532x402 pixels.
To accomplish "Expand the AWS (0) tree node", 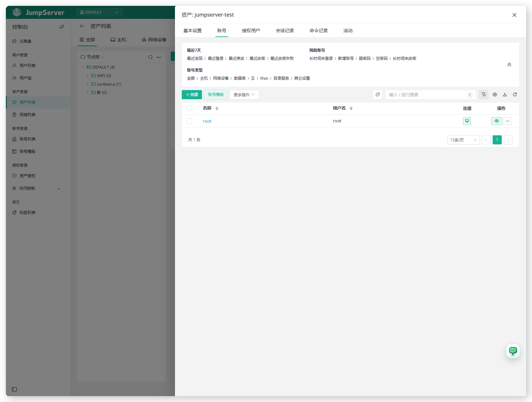I will tap(87, 75).
